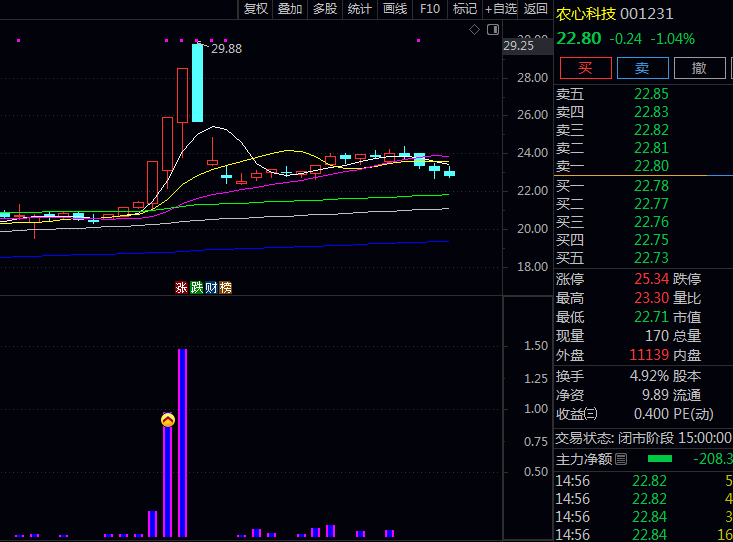Click the blue 卖 sell button

(x=643, y=68)
